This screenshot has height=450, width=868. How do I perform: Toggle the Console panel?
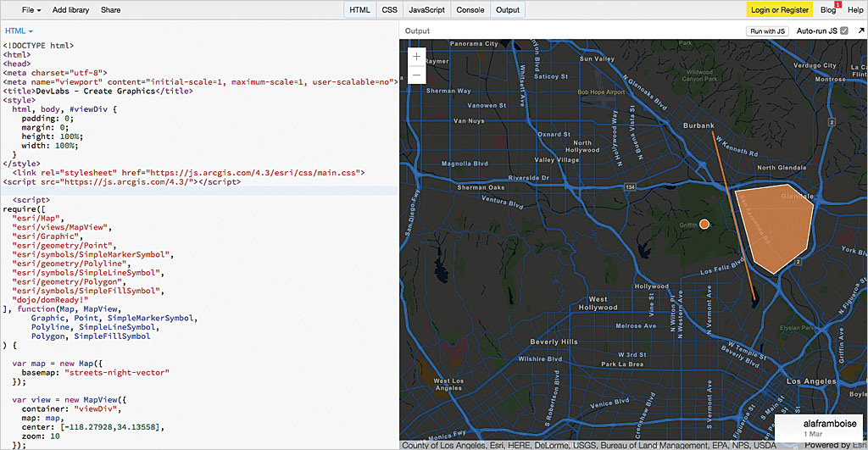pyautogui.click(x=470, y=10)
